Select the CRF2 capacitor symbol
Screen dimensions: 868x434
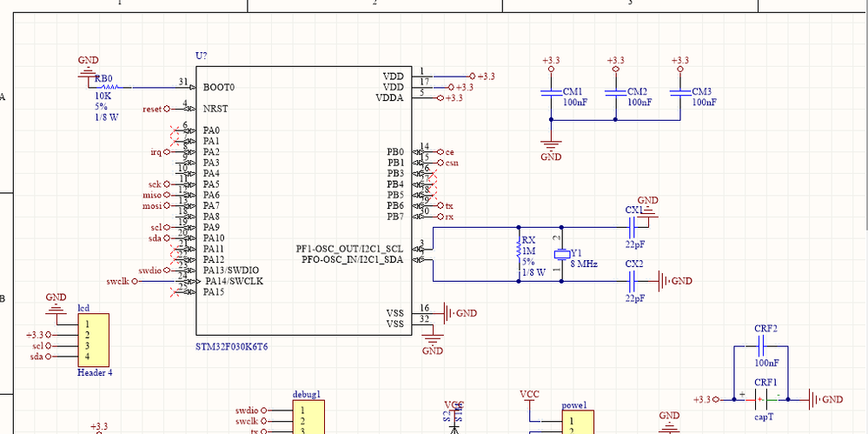point(760,347)
